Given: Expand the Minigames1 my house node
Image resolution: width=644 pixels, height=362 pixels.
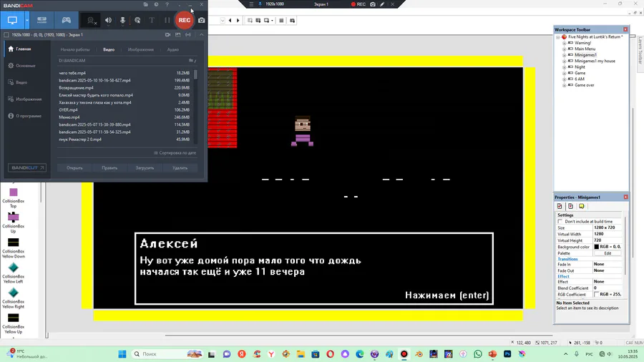Looking at the screenshot, I should [564, 61].
